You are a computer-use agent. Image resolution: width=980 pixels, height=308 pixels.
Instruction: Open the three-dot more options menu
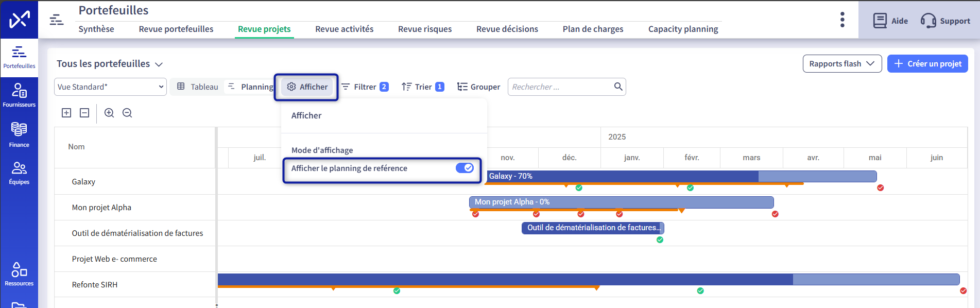point(842,20)
